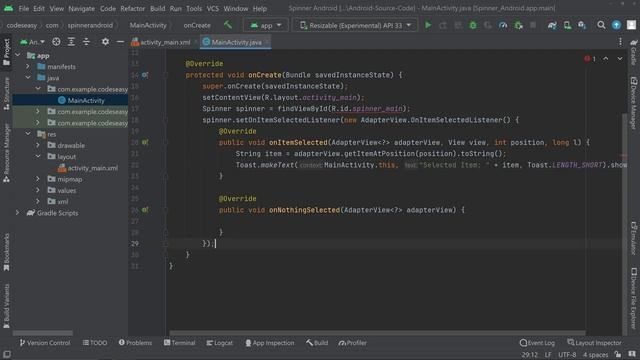
Task: Open Search Everywhere magnifier icon
Action: (x=601, y=25)
